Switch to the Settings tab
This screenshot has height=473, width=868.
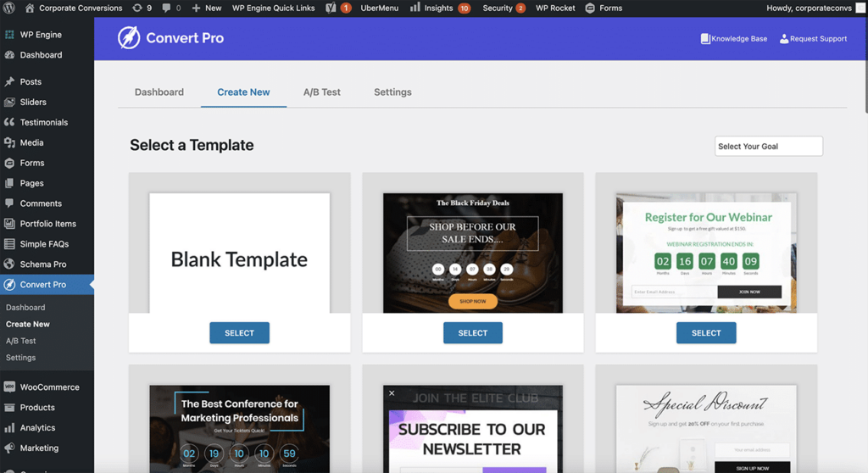click(x=392, y=92)
